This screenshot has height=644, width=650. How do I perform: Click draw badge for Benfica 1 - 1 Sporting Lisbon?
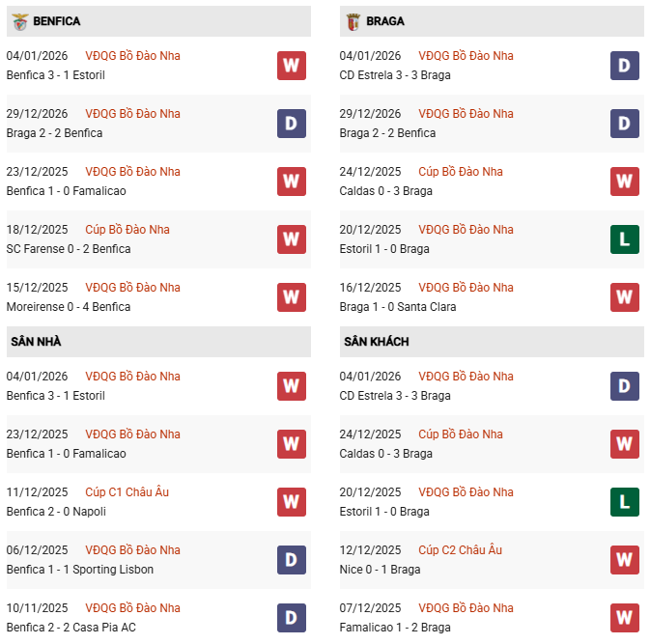click(292, 560)
